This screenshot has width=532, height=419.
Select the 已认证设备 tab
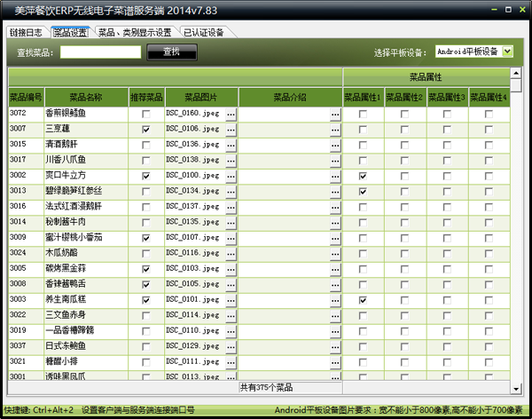204,32
